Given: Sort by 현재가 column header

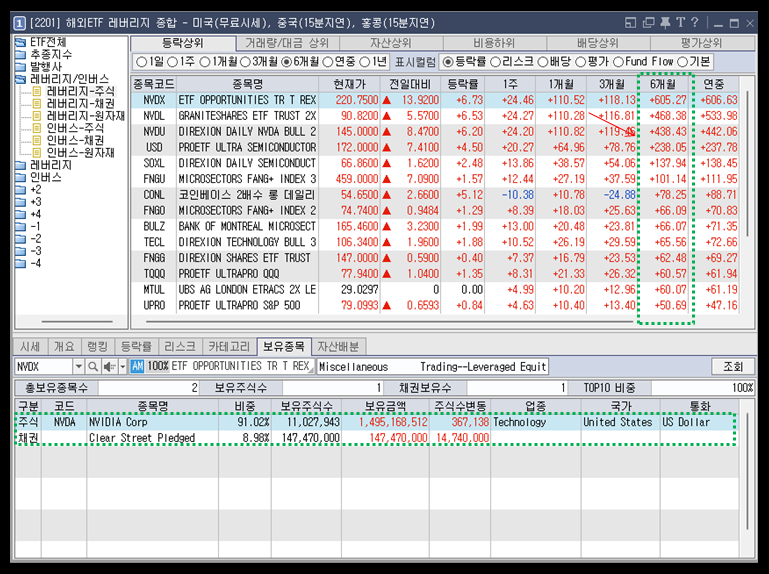Looking at the screenshot, I should pos(350,84).
